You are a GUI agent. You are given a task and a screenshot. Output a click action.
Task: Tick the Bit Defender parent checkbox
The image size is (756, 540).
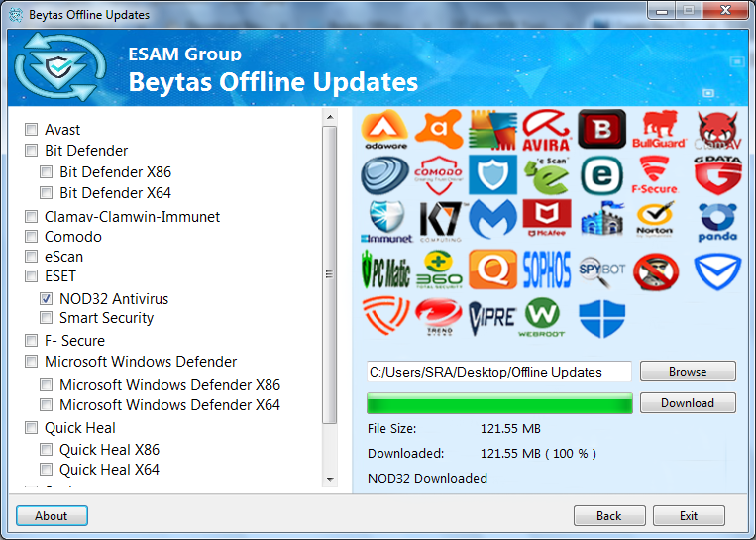(32, 150)
